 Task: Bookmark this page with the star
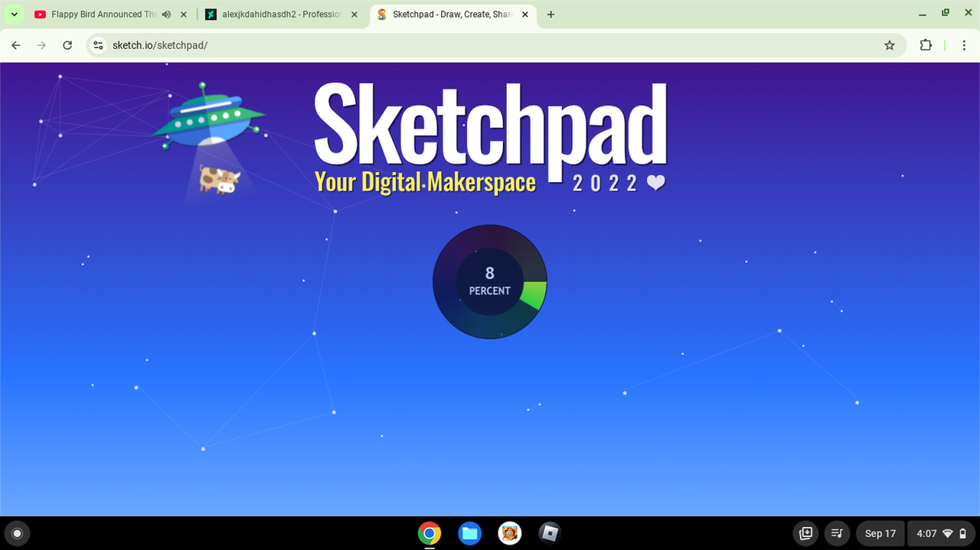pos(889,45)
